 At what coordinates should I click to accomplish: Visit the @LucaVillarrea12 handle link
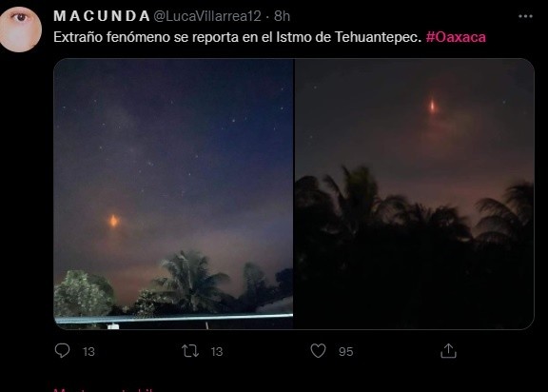click(x=207, y=16)
